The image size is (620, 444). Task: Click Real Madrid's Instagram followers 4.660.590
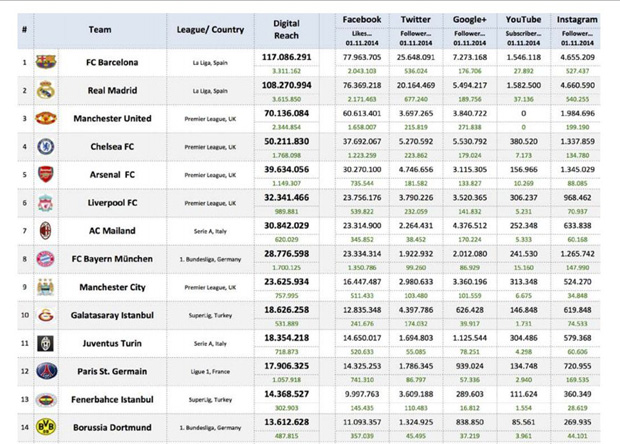point(577,85)
